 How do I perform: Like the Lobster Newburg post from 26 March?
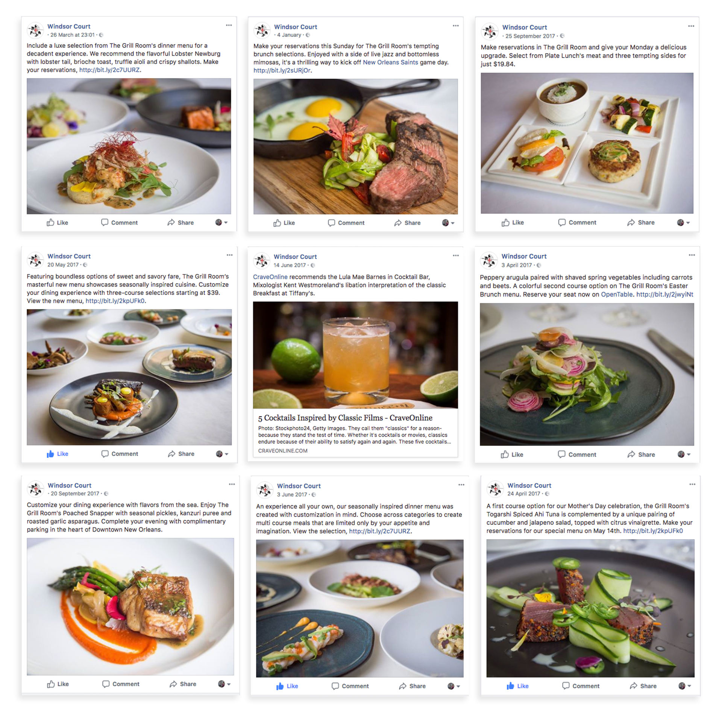coord(57,223)
